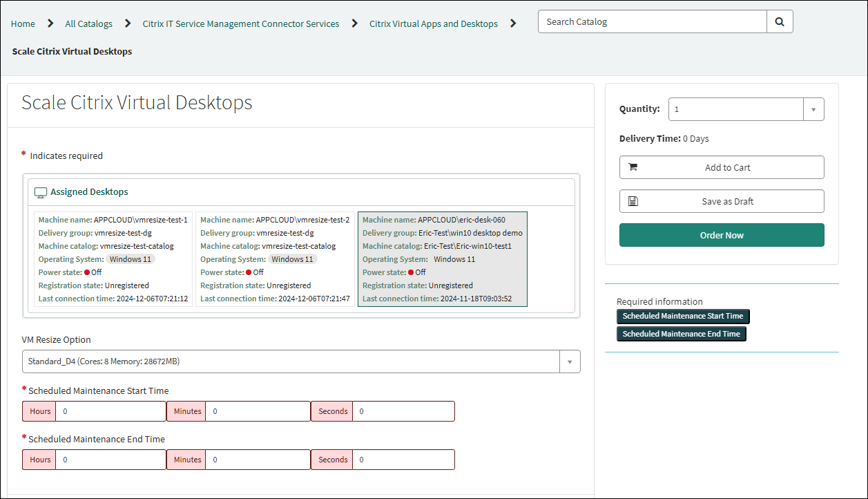Select the eric-desk-060 desktop card
The height and width of the screenshot is (499, 868).
(x=442, y=259)
